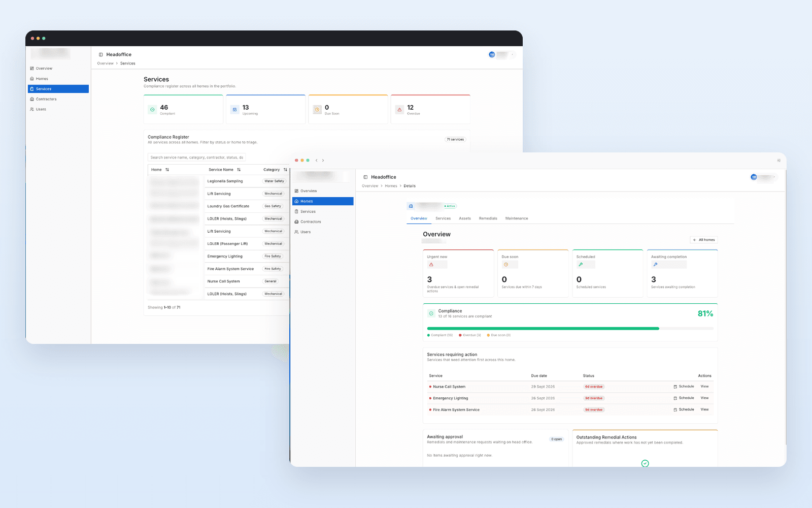This screenshot has width=812, height=508.
Task: Click the Legionella Sampling service name cell
Action: click(225, 181)
